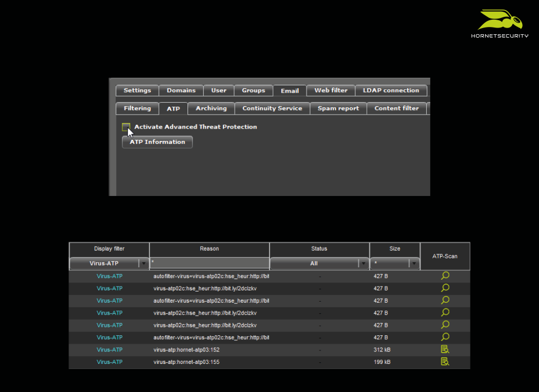Open the Virus-ATP display filter dropdown
Screen dimensions: 539x392
click(x=144, y=263)
